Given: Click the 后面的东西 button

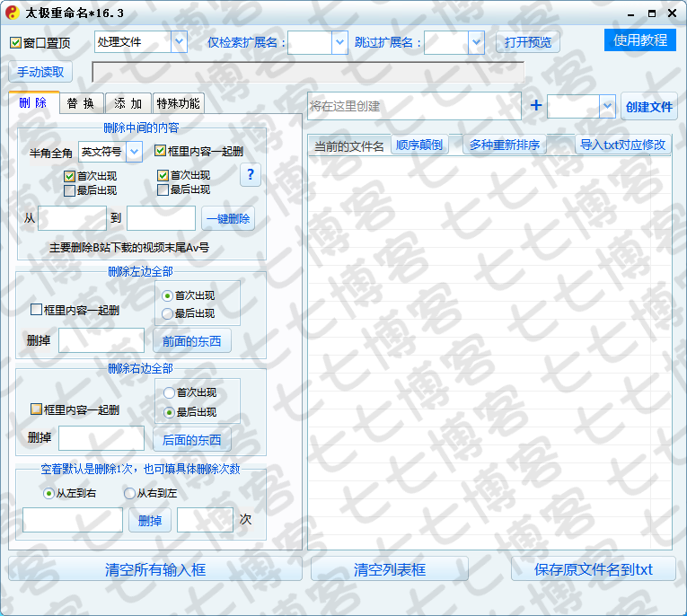Looking at the screenshot, I should point(192,440).
